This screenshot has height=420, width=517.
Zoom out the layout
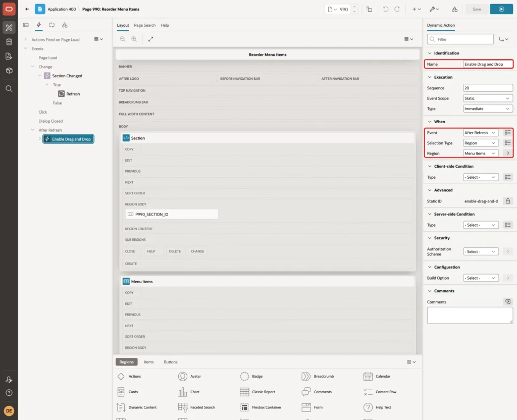pos(123,39)
